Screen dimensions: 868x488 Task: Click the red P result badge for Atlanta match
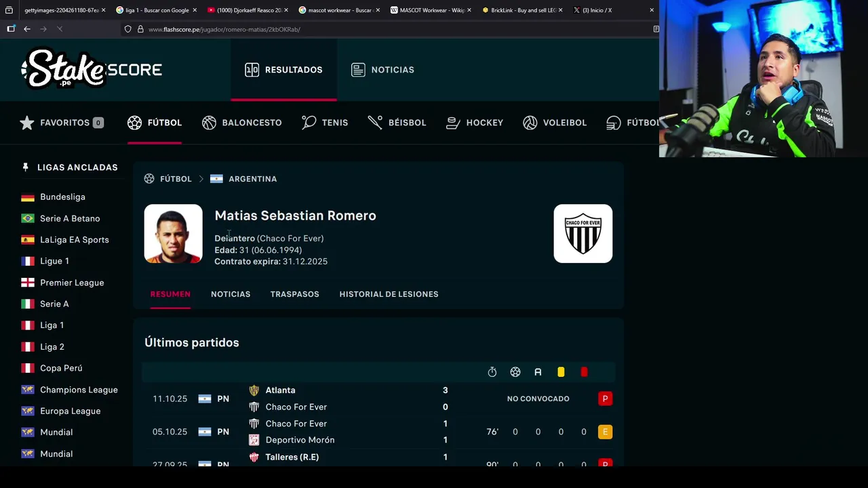(x=605, y=399)
